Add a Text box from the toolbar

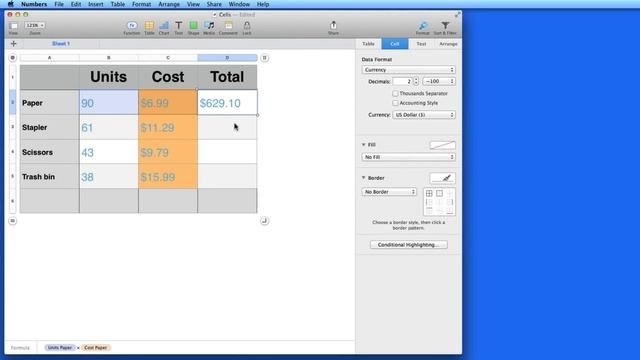coord(178,28)
